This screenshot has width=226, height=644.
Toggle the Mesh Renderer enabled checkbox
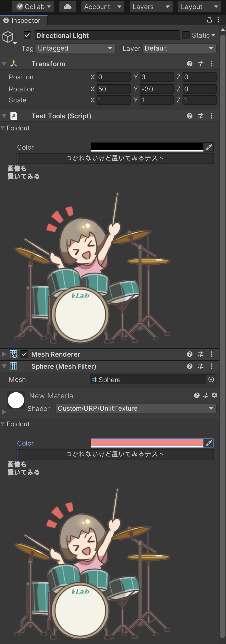(x=24, y=354)
